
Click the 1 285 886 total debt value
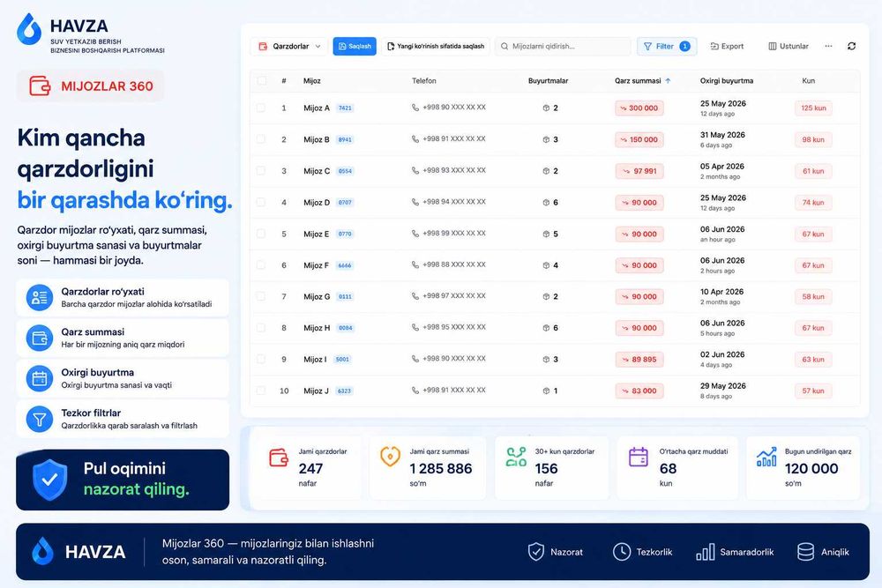coord(440,468)
